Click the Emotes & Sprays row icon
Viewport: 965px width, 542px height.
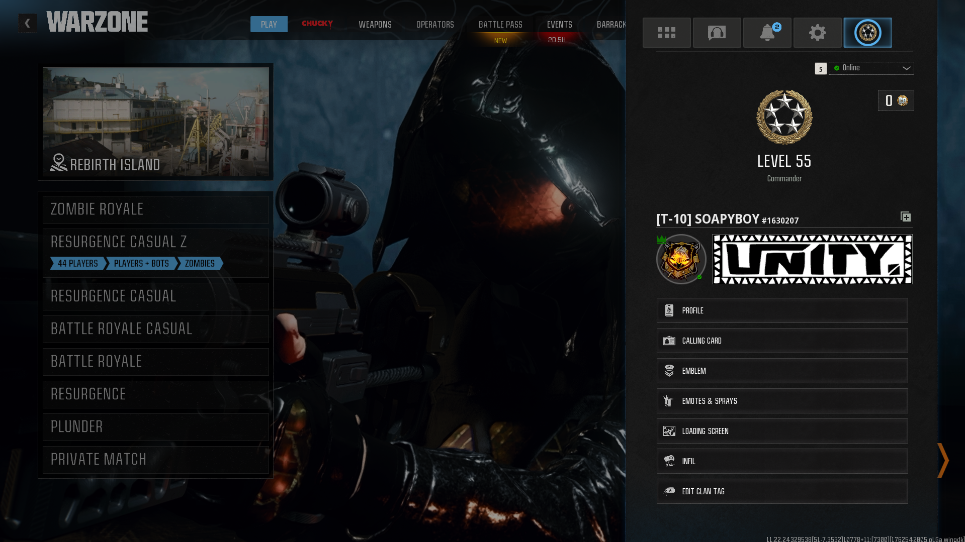(668, 401)
